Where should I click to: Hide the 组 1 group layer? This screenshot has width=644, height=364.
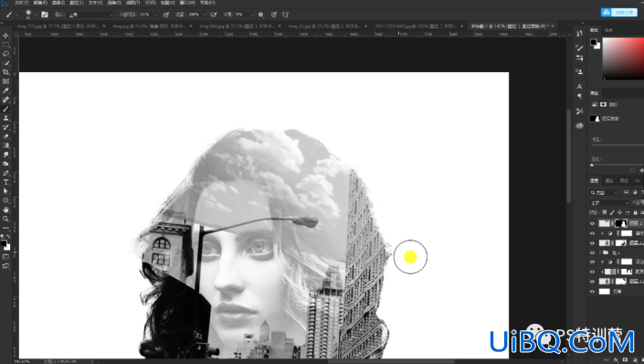coord(592,252)
